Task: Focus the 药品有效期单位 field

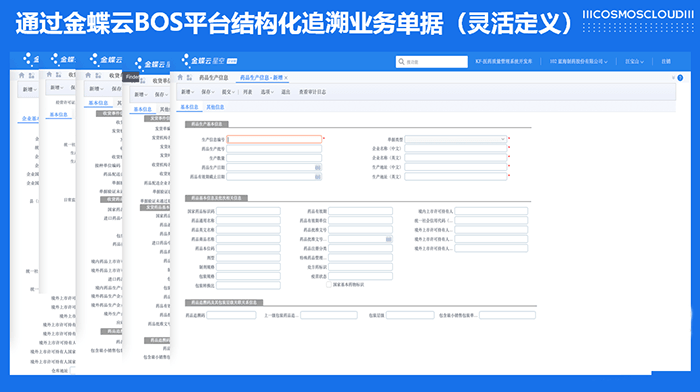Action: 360,221
